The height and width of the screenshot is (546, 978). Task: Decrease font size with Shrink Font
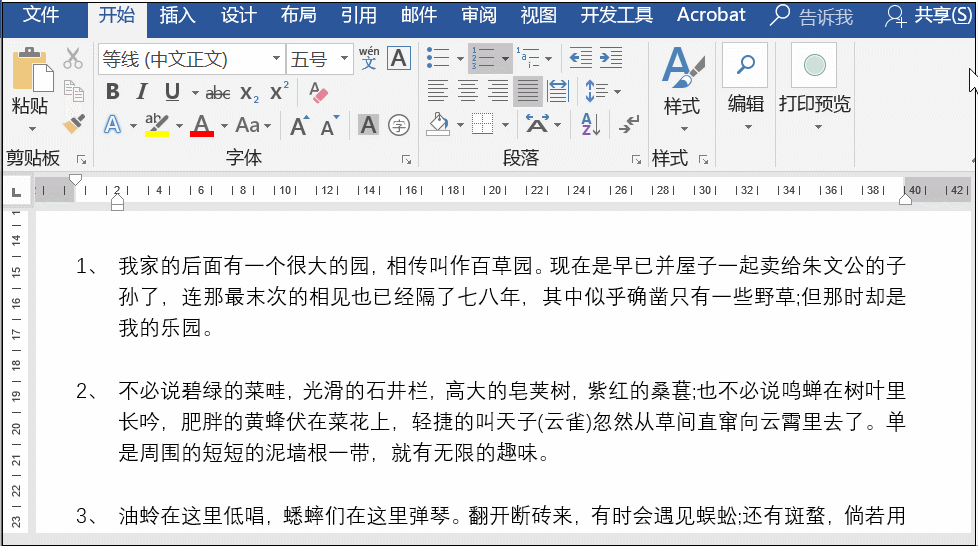pos(329,125)
